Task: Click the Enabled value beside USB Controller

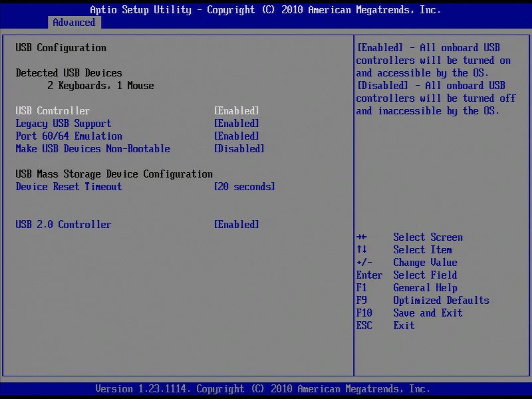Action: 237,110
